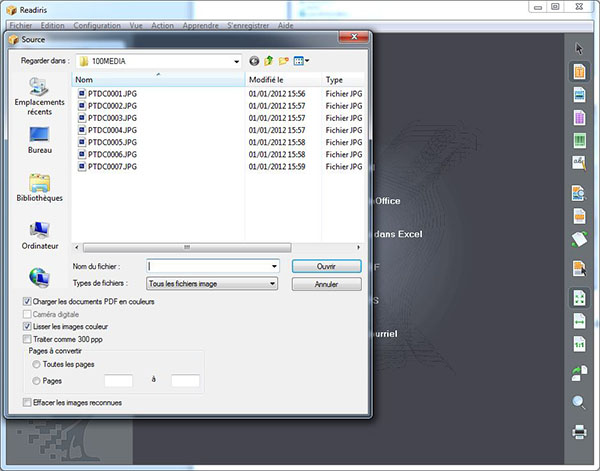Open the 'Types de fichiers' dropdown
The width and height of the screenshot is (600, 471).
272,284
